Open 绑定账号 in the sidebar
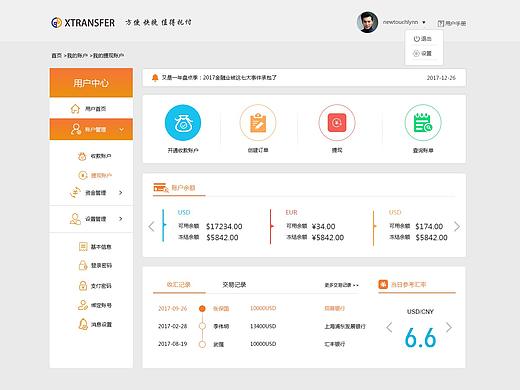This screenshot has width=520, height=390. (95, 305)
